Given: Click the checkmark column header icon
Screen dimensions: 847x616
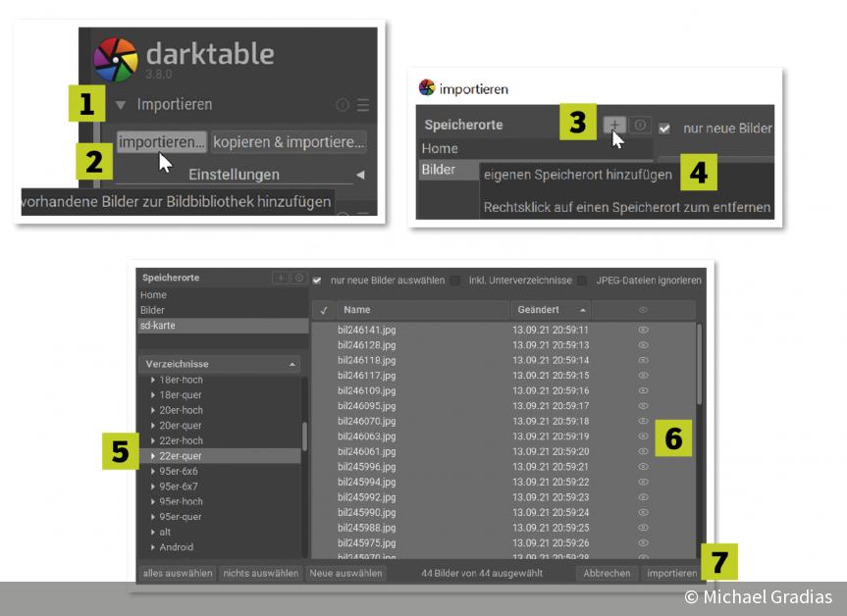Looking at the screenshot, I should tap(323, 309).
